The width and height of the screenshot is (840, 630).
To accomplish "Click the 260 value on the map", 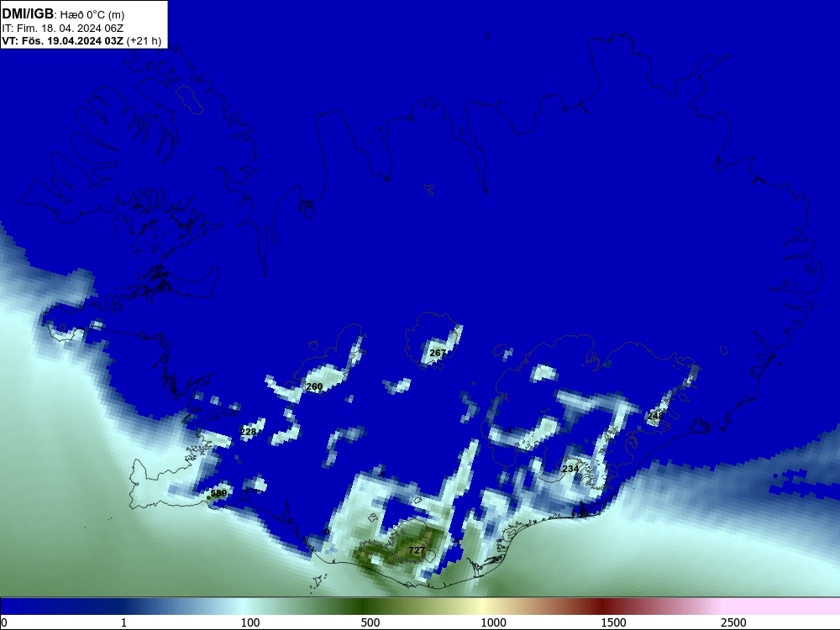I will (314, 386).
